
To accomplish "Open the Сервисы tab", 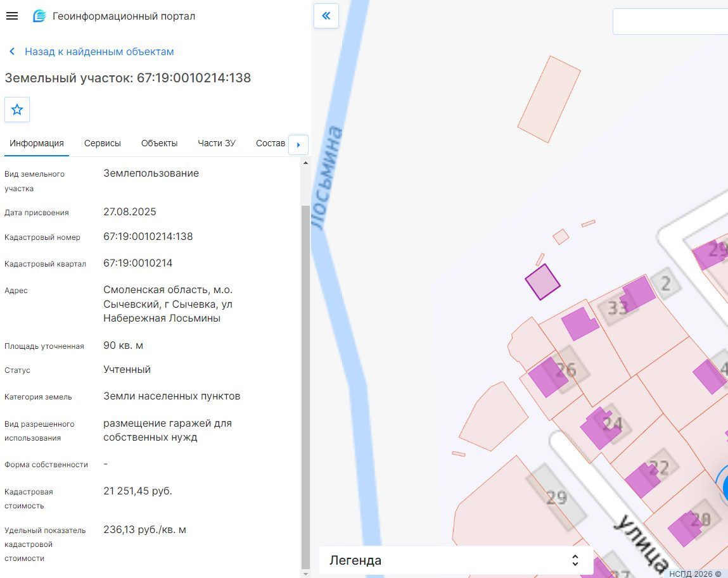I will [x=103, y=143].
